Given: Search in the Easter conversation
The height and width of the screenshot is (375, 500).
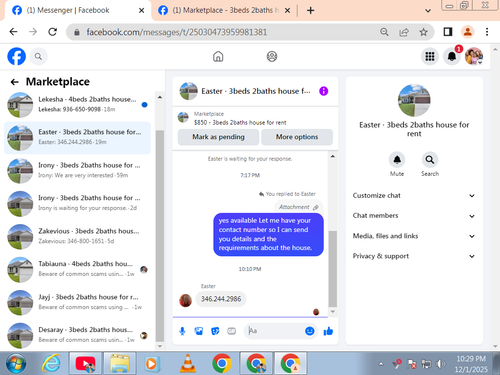Looking at the screenshot, I should (430, 160).
